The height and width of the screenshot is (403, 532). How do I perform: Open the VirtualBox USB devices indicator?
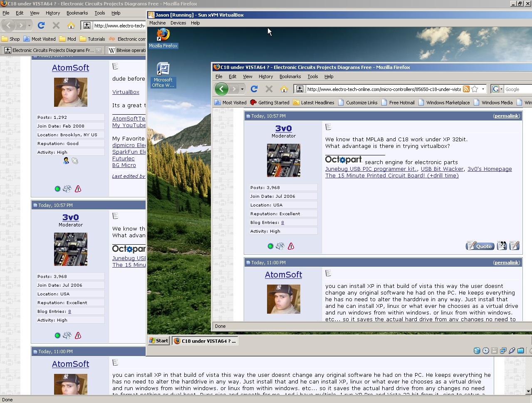coord(512,351)
